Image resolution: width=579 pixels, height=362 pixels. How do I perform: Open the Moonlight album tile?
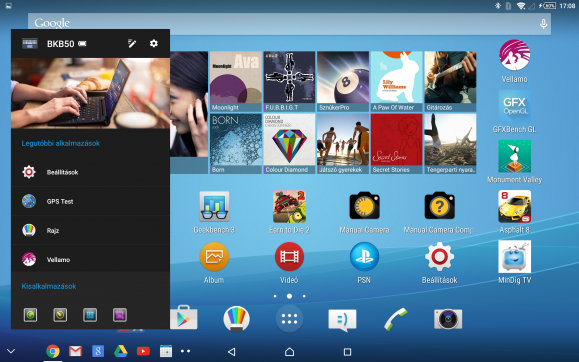point(236,81)
